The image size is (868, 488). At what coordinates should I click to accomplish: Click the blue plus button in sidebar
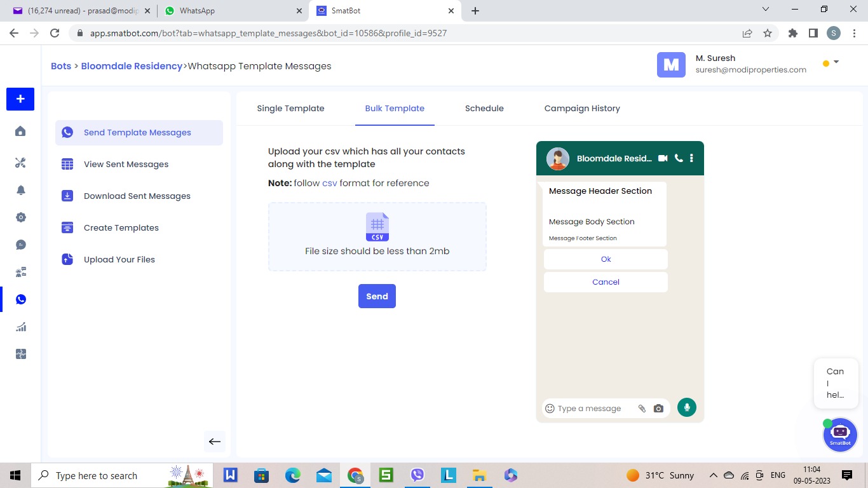pos(20,99)
